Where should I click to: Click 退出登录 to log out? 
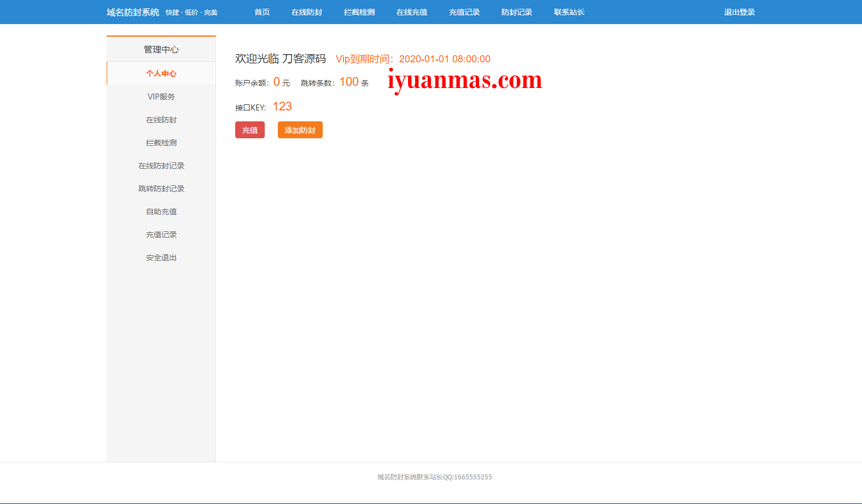pos(739,12)
